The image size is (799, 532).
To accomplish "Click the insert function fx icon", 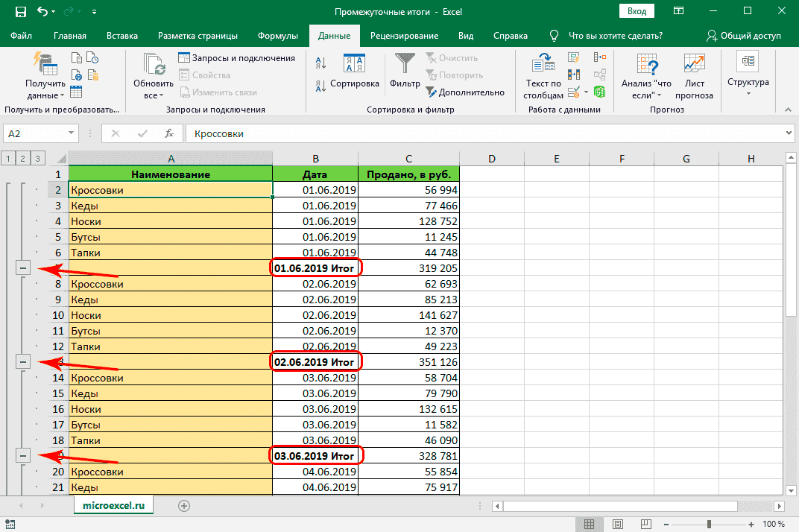I will [169, 134].
